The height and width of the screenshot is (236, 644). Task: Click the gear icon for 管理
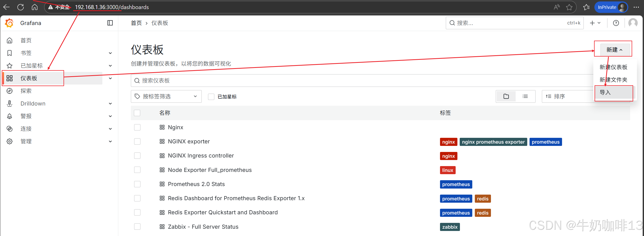pyautogui.click(x=10, y=141)
